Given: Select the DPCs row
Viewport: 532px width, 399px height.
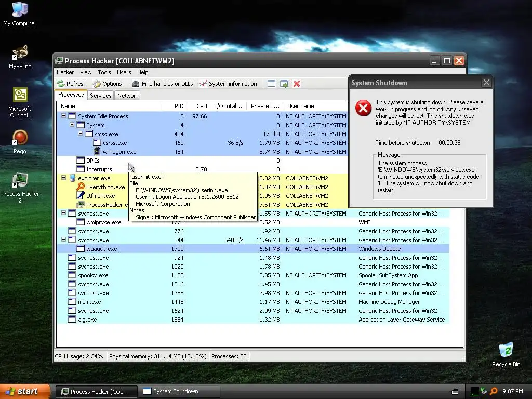Looking at the screenshot, I should [202, 161].
